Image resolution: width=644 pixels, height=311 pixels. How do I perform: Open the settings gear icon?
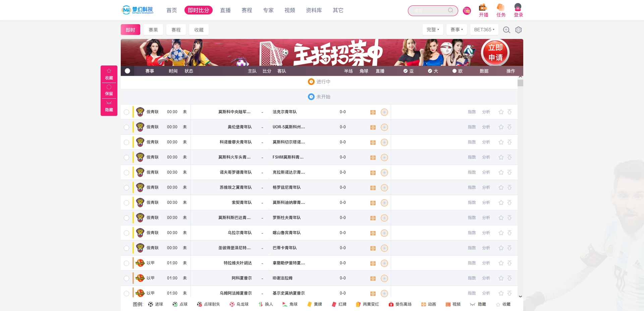click(x=519, y=30)
